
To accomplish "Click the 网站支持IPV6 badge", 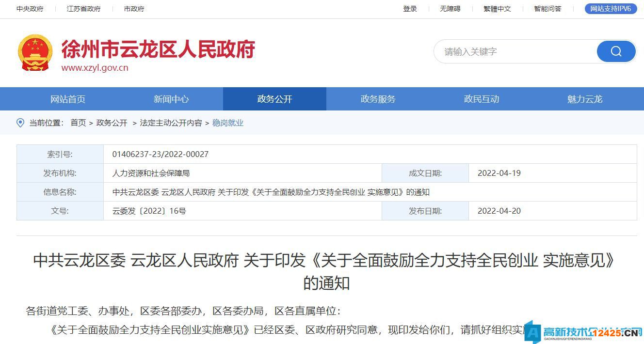I will (x=610, y=8).
